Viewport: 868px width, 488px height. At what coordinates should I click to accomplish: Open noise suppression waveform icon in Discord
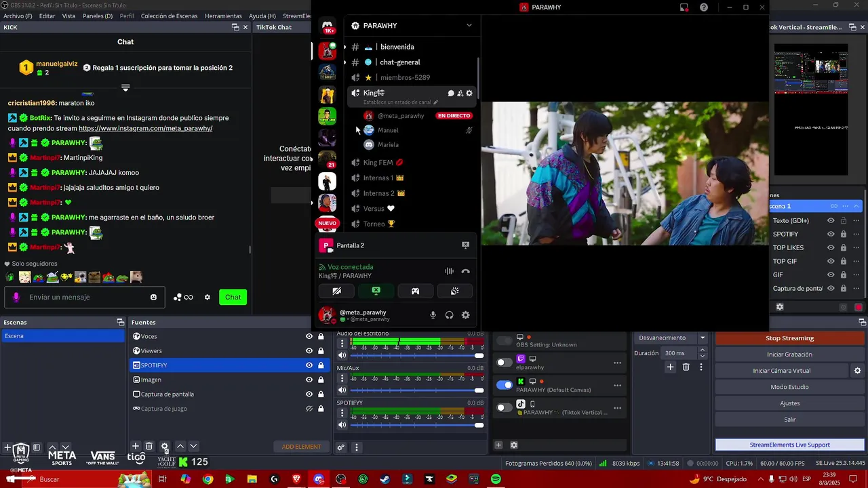pos(449,271)
